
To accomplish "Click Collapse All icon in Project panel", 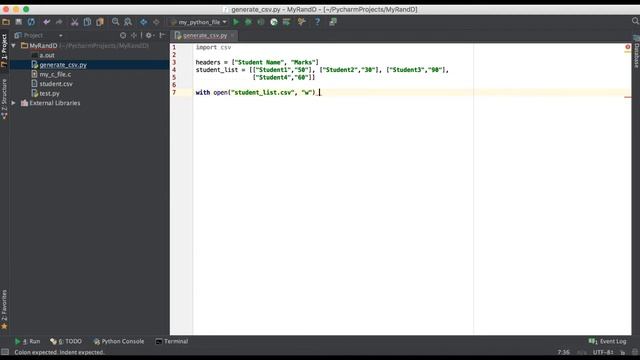I will pyautogui.click(x=133, y=36).
